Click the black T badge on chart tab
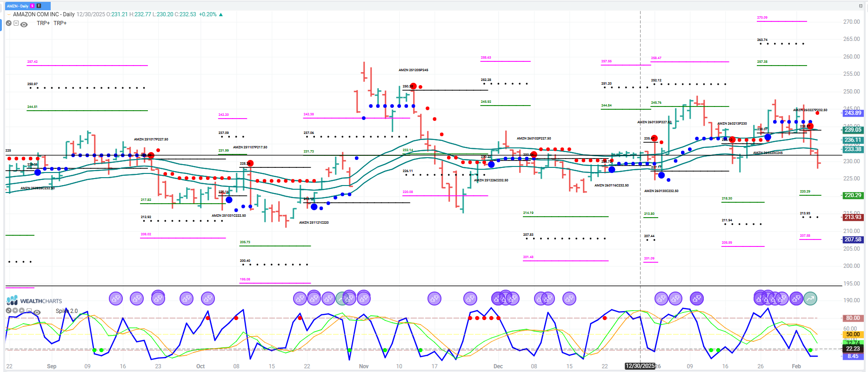Viewport: 868px width, 372px height. pyautogui.click(x=39, y=6)
